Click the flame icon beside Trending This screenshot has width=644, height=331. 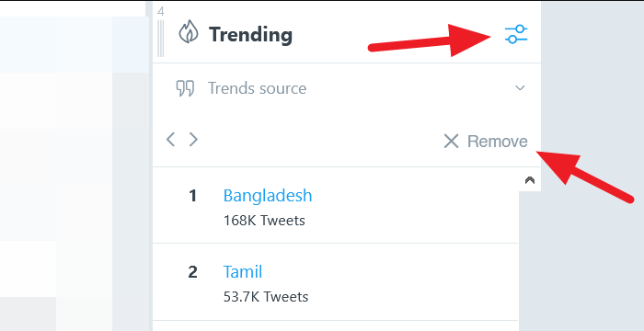pos(188,32)
